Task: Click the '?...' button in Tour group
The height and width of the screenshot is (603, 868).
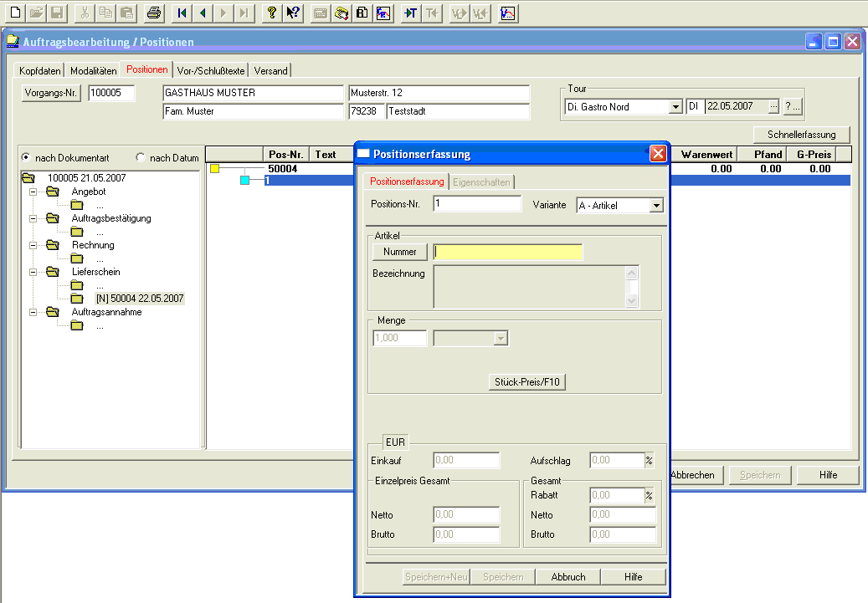Action: point(793,106)
